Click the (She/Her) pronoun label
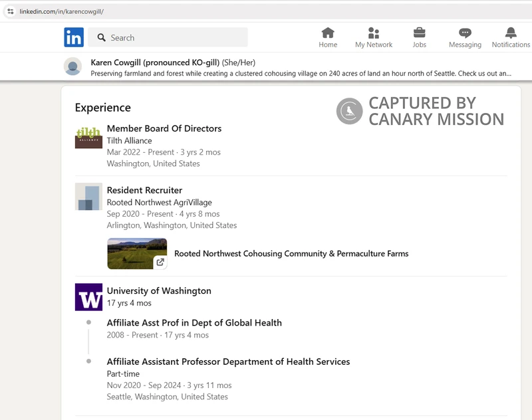Screen dimensions: 532x420 tap(239, 62)
